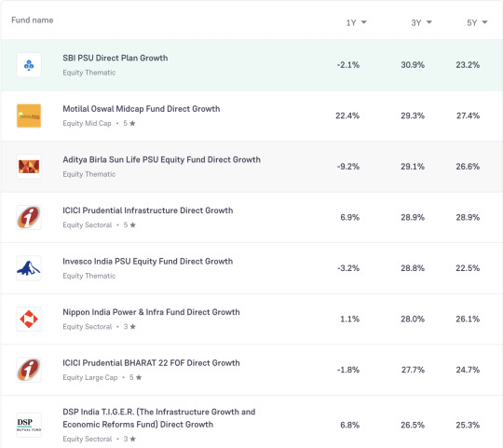Click the Nippon India Power & Infra logo
The width and height of the screenshot is (503, 448).
[x=29, y=319]
